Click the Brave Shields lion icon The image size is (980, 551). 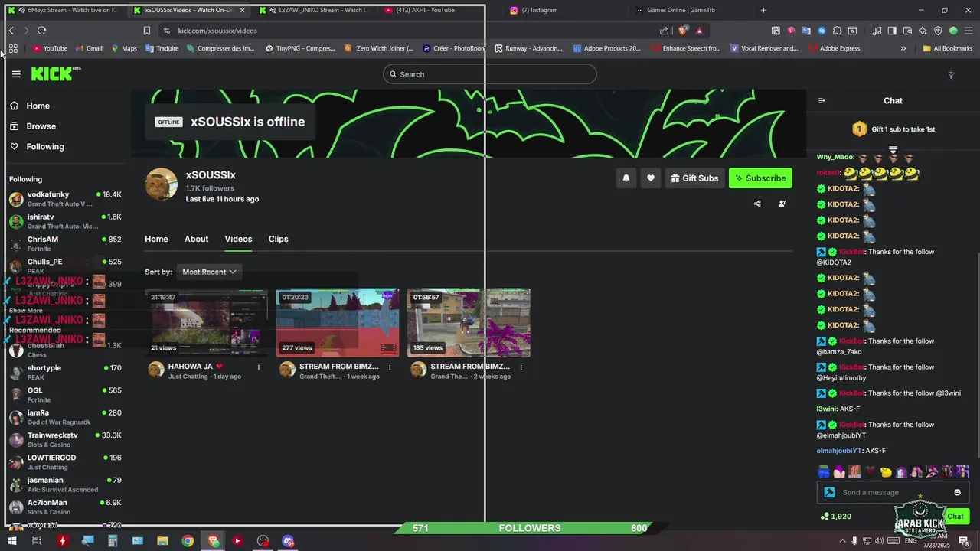pos(683,31)
